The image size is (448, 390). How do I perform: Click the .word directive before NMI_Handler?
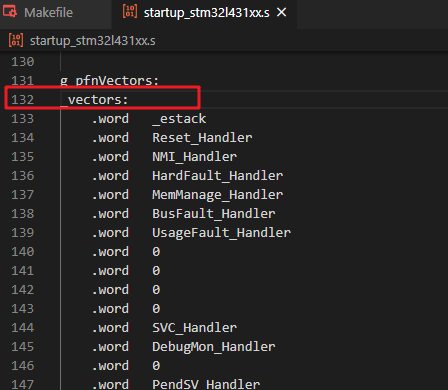click(110, 157)
